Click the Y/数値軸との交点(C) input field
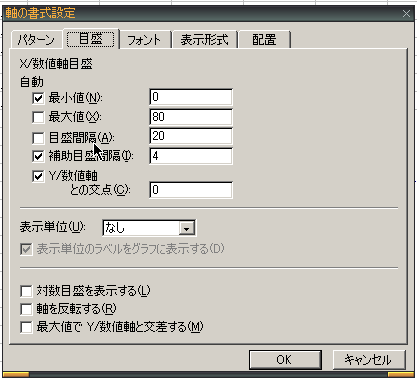The image size is (417, 378). pyautogui.click(x=191, y=190)
